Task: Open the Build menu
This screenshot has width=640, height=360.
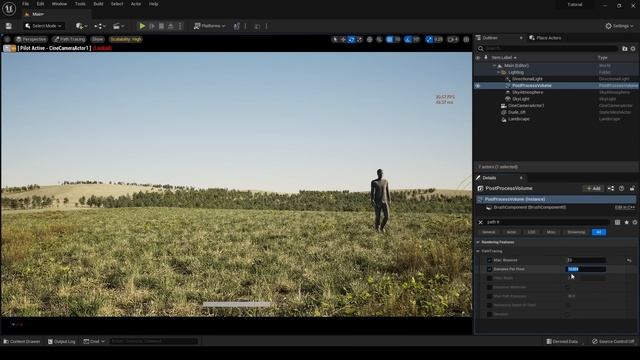Action: [98, 4]
